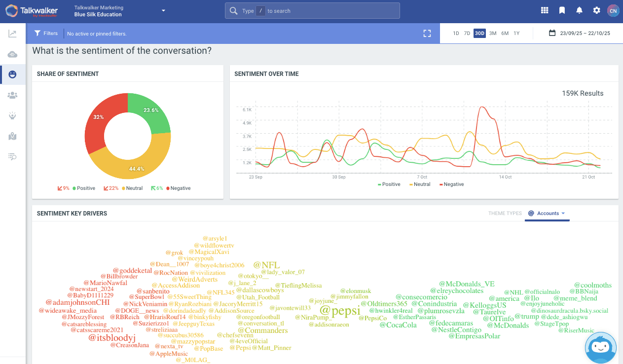Open the world map sidebar icon
The image size is (623, 364).
12,136
